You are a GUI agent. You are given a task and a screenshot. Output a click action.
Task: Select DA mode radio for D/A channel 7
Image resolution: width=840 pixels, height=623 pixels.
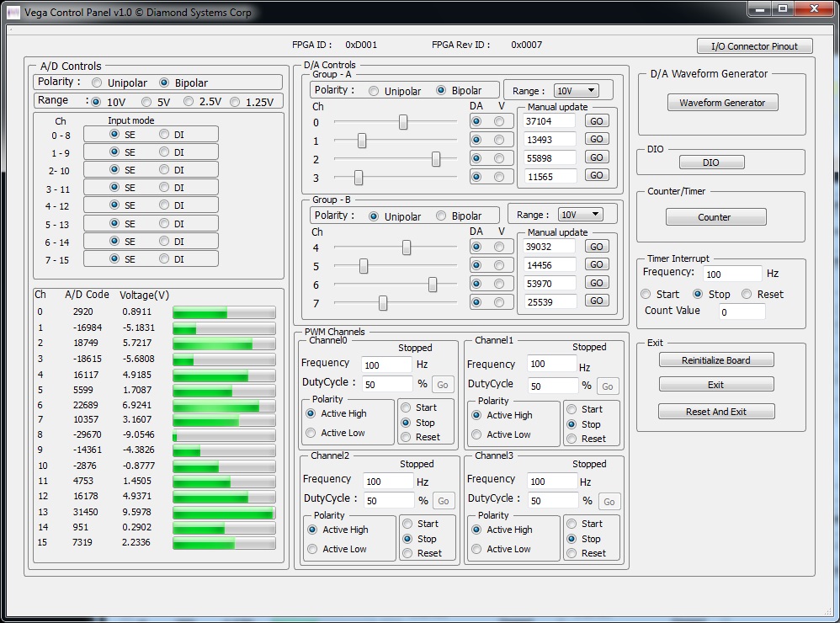click(x=476, y=302)
